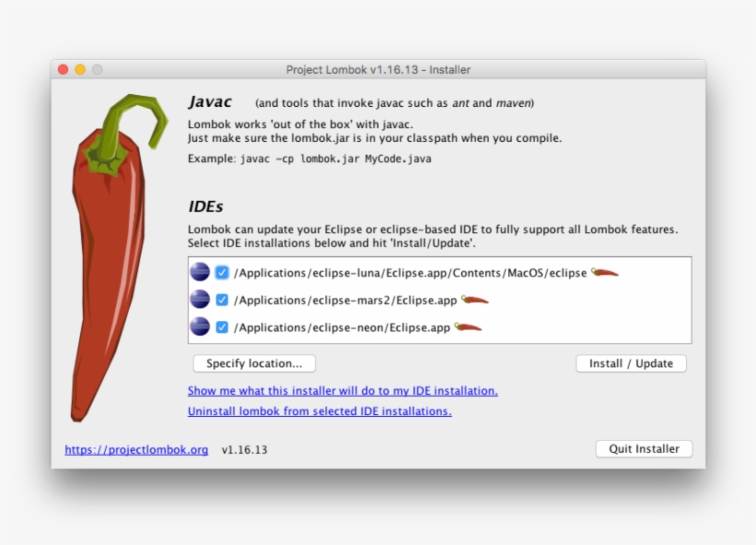Quit the installer
This screenshot has height=545, width=756.
[644, 449]
